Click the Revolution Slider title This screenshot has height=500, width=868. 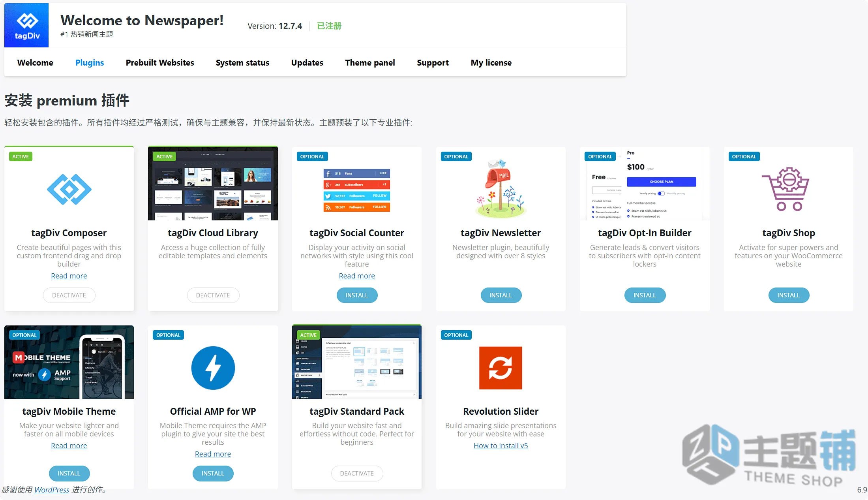501,411
